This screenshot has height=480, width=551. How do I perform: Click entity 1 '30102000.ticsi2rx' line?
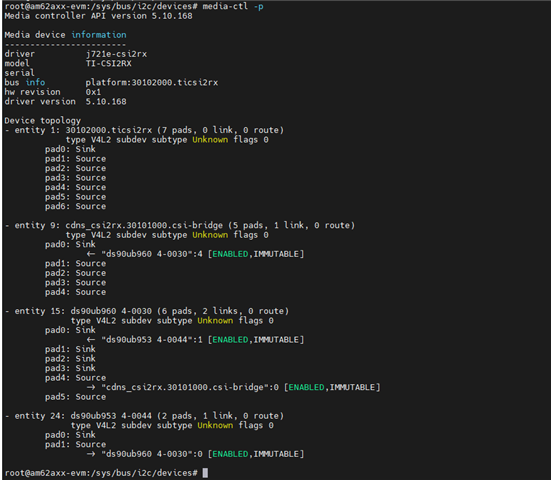tap(144, 130)
